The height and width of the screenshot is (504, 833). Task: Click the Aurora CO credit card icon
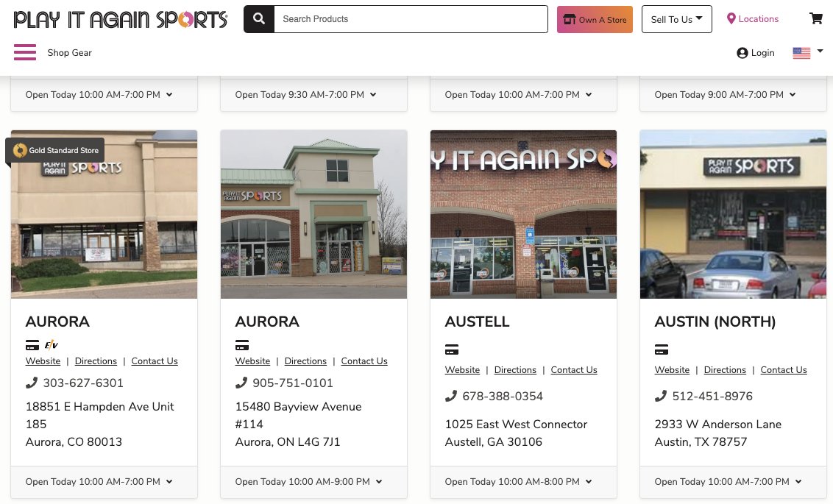click(x=32, y=345)
